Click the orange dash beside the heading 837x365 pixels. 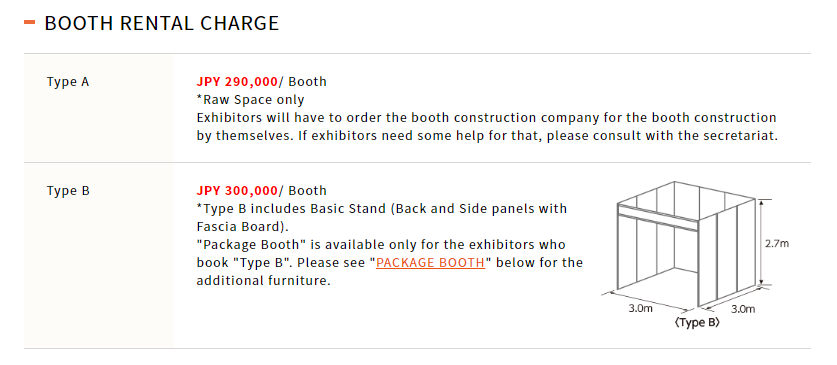[30, 22]
